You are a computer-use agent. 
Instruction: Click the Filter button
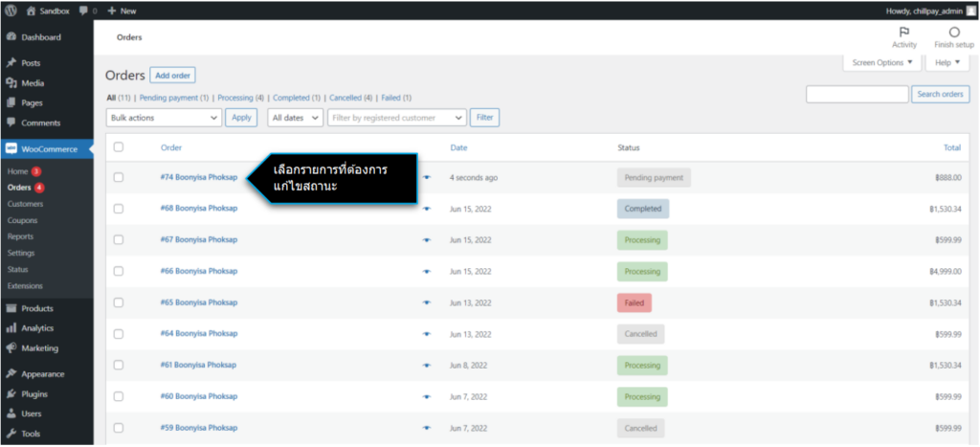pos(484,118)
